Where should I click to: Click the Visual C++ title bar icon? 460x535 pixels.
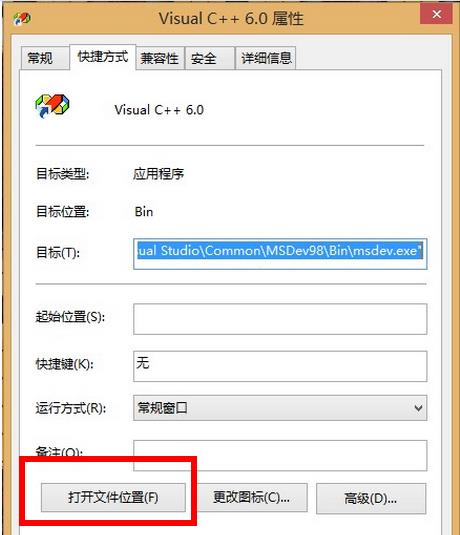pos(22,18)
